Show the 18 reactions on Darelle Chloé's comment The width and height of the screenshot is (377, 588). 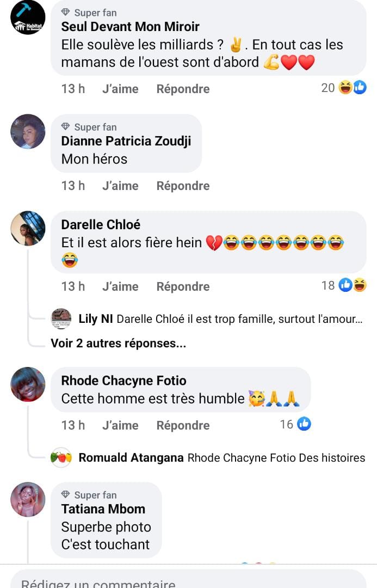click(344, 285)
